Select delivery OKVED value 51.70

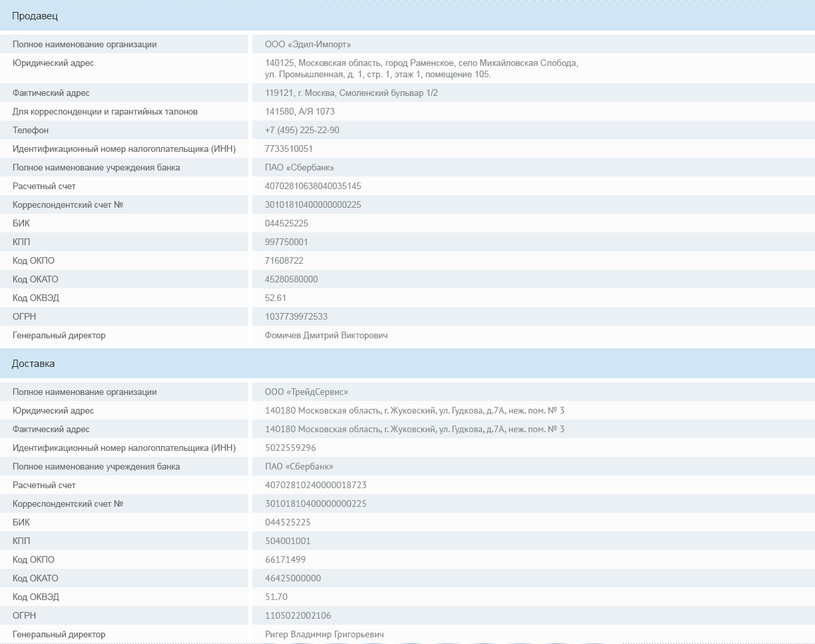coord(276,597)
